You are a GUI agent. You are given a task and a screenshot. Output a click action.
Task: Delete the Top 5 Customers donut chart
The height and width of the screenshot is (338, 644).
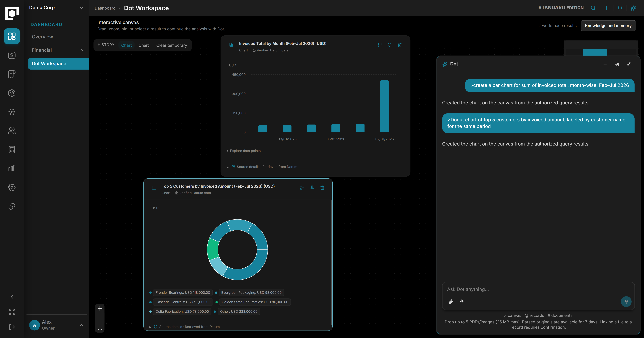click(x=322, y=188)
